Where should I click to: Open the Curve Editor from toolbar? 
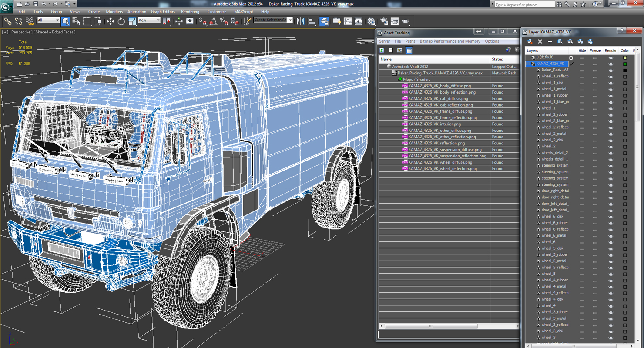tap(348, 21)
